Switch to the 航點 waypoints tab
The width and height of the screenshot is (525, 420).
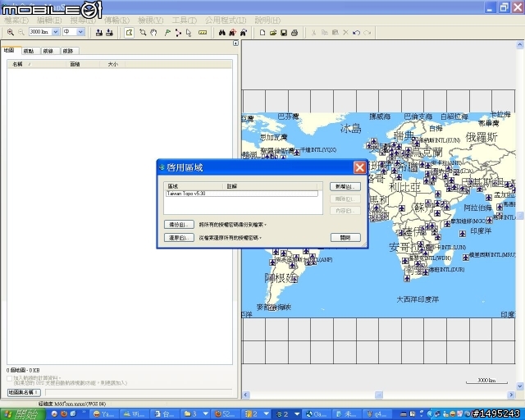30,51
